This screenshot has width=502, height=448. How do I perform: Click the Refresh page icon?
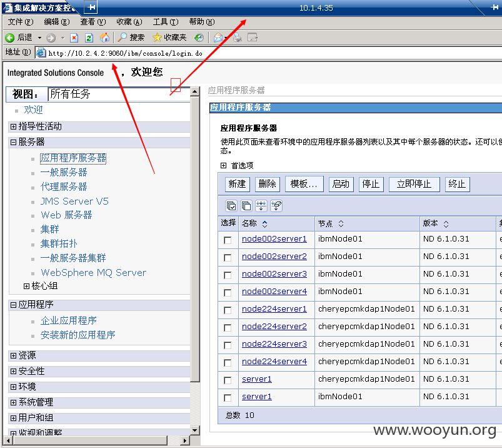click(89, 38)
